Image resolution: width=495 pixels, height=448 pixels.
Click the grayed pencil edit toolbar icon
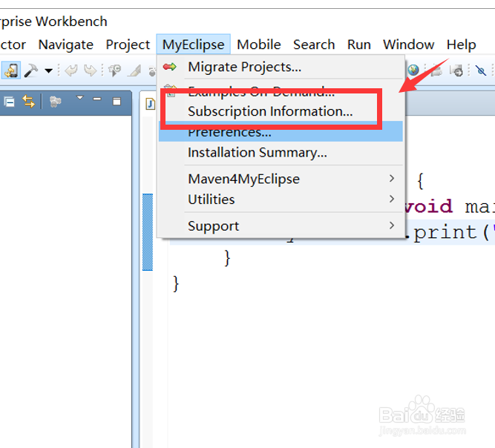(x=134, y=70)
